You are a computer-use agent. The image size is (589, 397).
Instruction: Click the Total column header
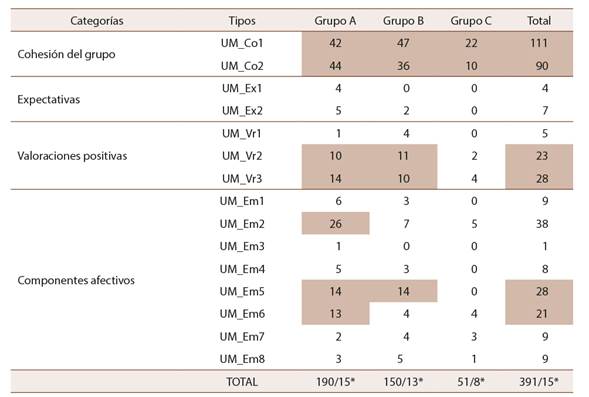click(x=539, y=21)
